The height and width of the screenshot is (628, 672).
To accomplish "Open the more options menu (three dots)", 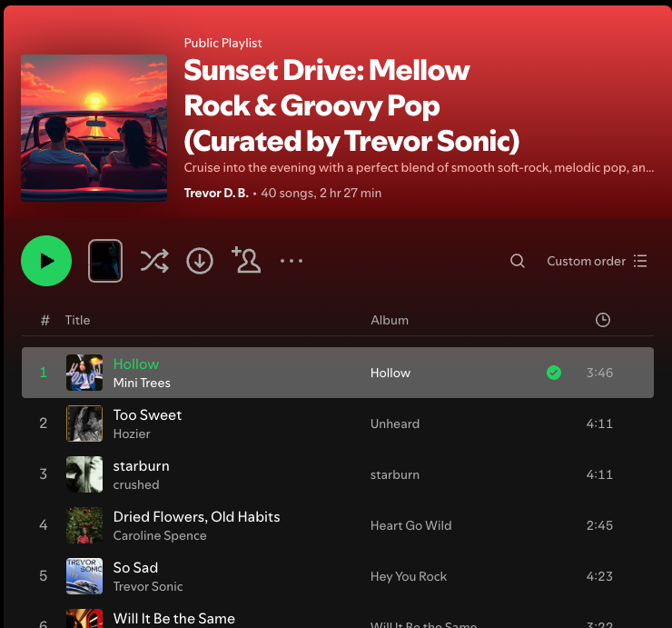I will (292, 261).
